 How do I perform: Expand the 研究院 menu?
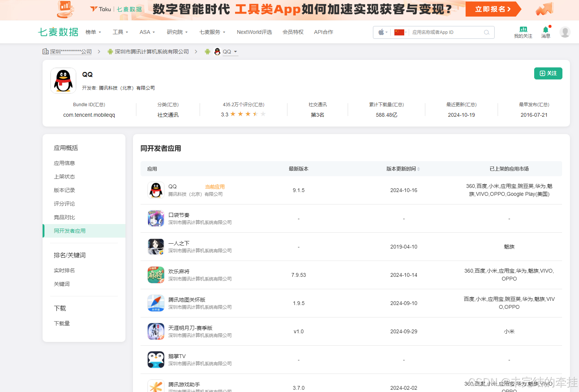pyautogui.click(x=177, y=32)
